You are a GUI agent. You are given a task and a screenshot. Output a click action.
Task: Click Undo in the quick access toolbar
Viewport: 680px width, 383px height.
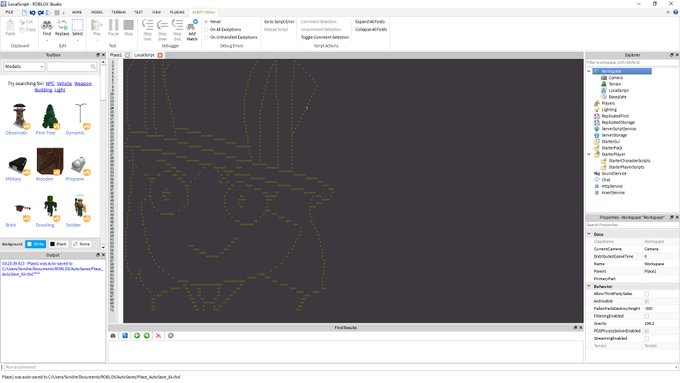(33, 13)
